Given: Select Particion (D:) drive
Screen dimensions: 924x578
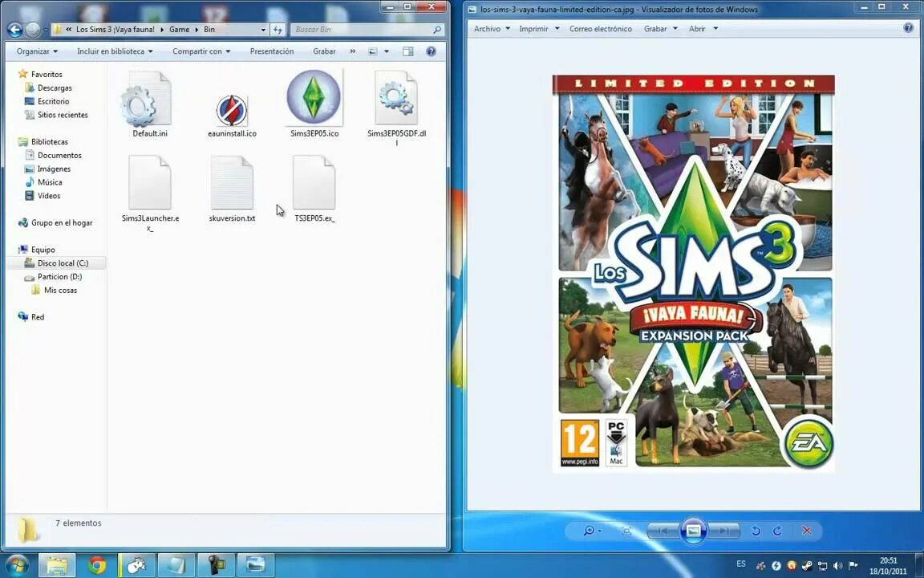Looking at the screenshot, I should (59, 277).
